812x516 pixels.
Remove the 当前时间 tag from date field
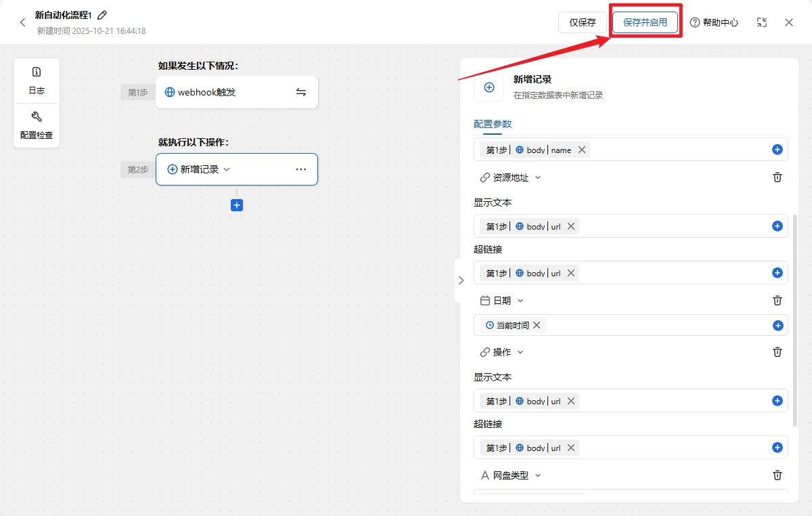point(537,325)
